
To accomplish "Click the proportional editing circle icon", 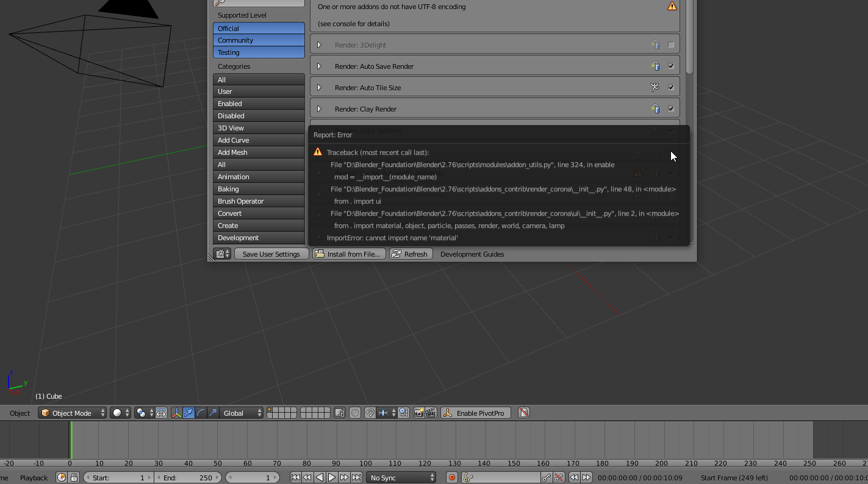I will [355, 413].
